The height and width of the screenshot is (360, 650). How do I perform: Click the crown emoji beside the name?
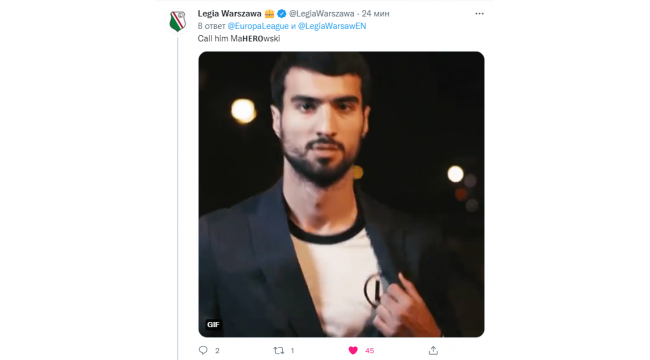click(x=269, y=14)
